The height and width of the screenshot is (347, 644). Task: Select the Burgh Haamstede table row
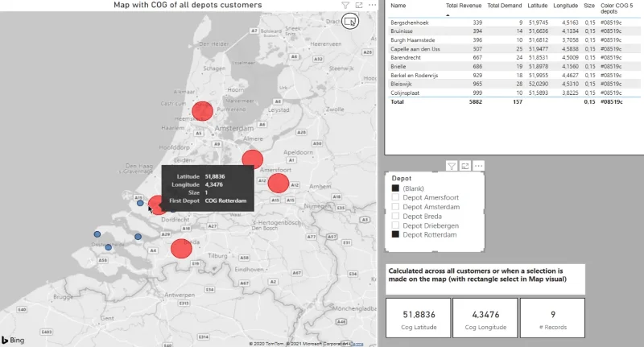513,40
